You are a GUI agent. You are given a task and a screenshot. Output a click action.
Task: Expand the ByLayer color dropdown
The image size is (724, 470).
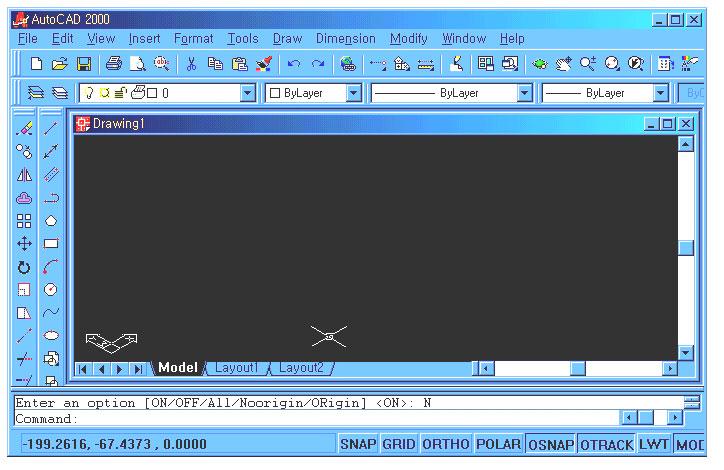353,93
